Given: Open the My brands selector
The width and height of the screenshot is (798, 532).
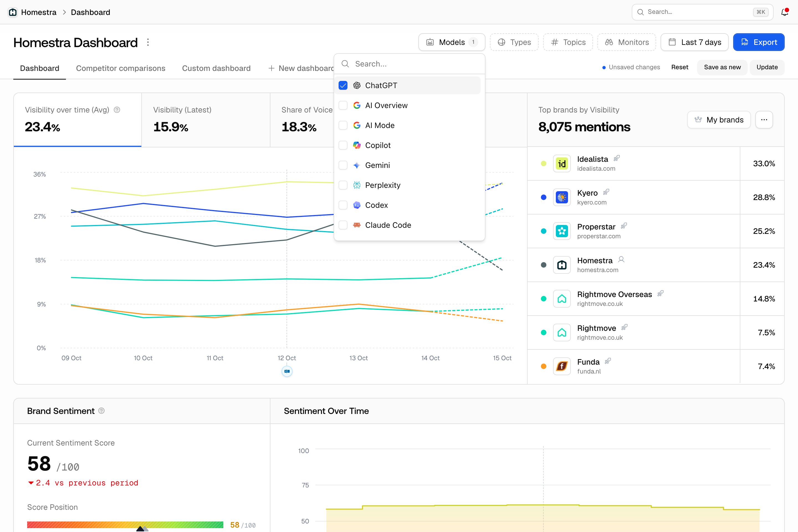Looking at the screenshot, I should coord(719,120).
